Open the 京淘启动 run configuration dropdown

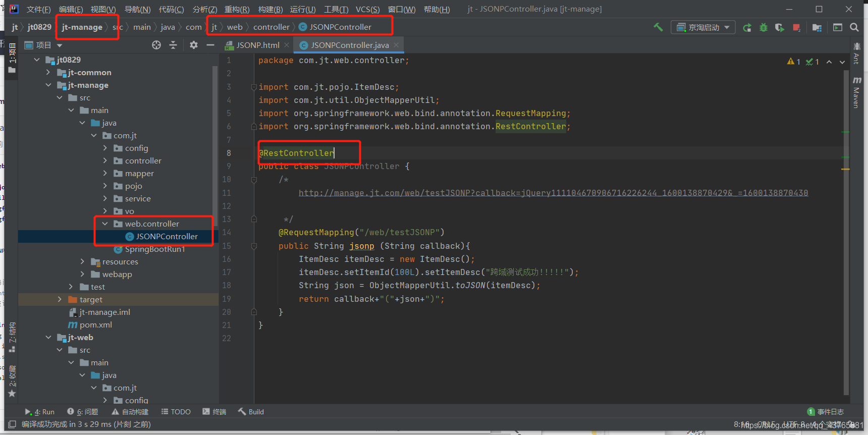coord(703,27)
